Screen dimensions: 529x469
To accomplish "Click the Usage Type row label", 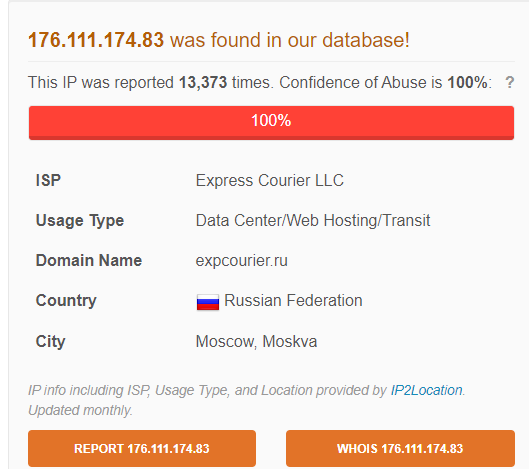I will 80,221.
